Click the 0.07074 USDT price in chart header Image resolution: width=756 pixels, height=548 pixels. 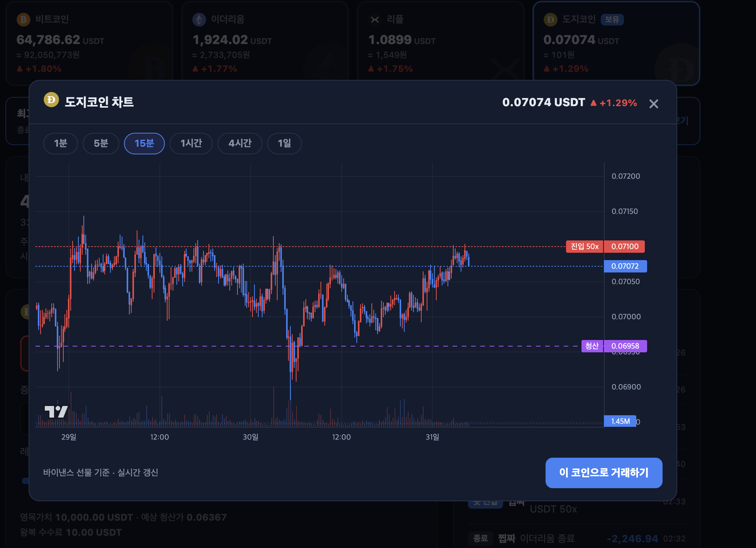point(544,102)
